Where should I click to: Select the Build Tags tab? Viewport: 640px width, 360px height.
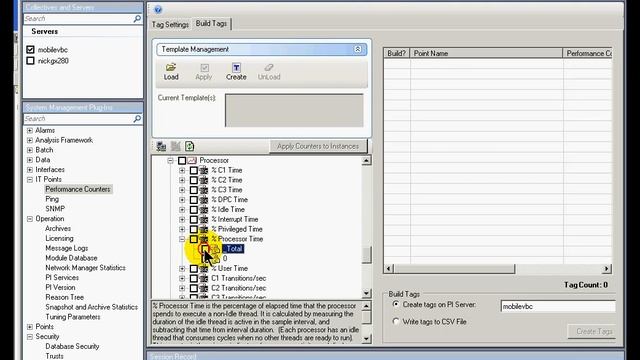coord(211,24)
